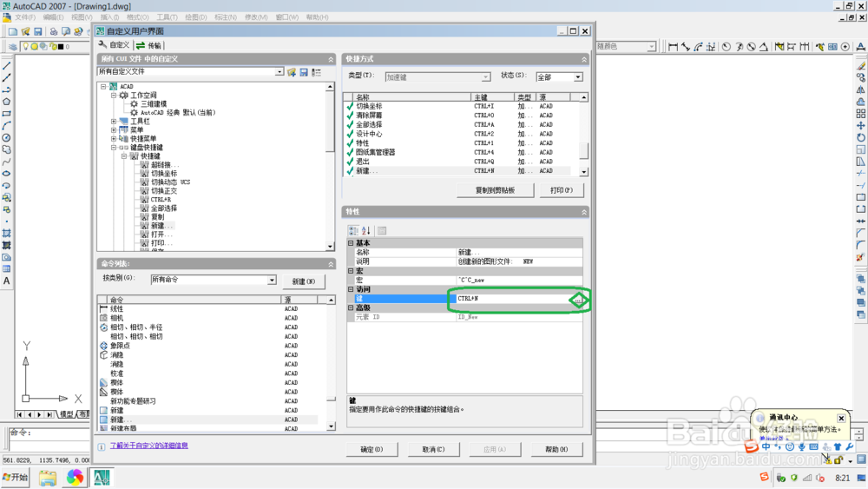Click the Save icon in AutoCAD toolbar

point(38,31)
